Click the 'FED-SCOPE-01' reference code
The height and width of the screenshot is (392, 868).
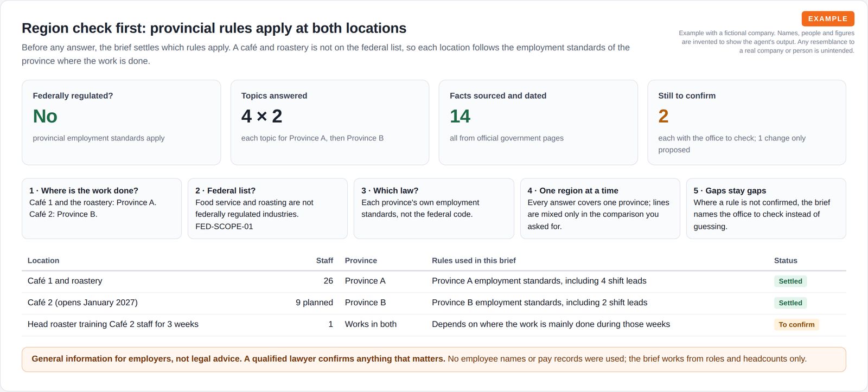click(224, 227)
